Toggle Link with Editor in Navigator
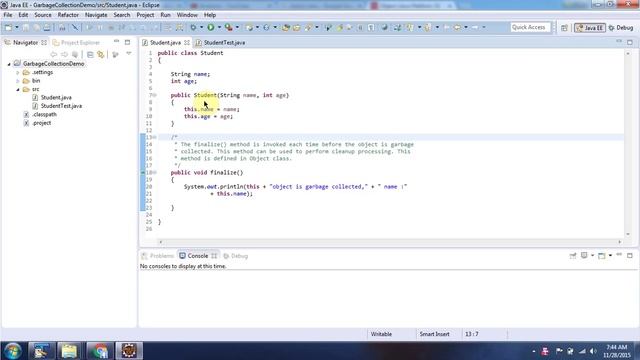 (101, 54)
